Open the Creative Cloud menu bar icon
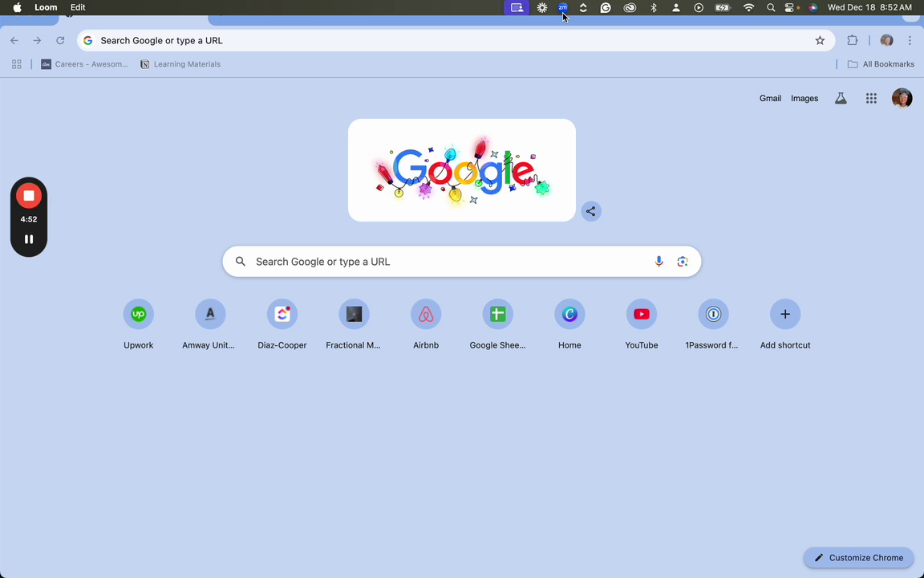Screen dimensions: 924x578 click(630, 8)
